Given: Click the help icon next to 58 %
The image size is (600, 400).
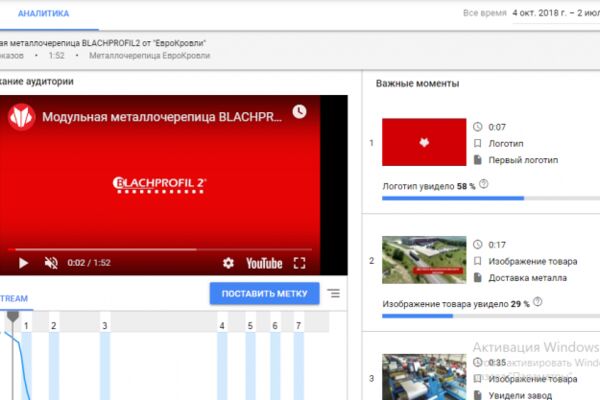Looking at the screenshot, I should [x=484, y=184].
